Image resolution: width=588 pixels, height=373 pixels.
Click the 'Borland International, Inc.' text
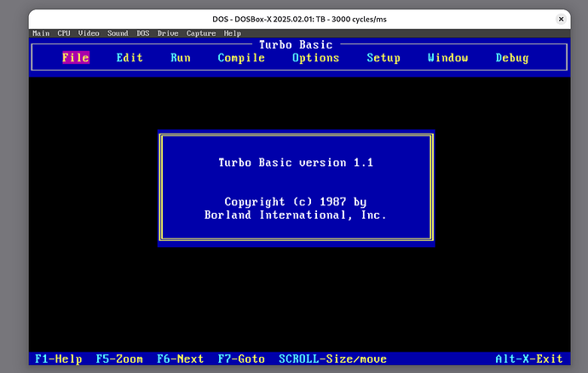[296, 215]
